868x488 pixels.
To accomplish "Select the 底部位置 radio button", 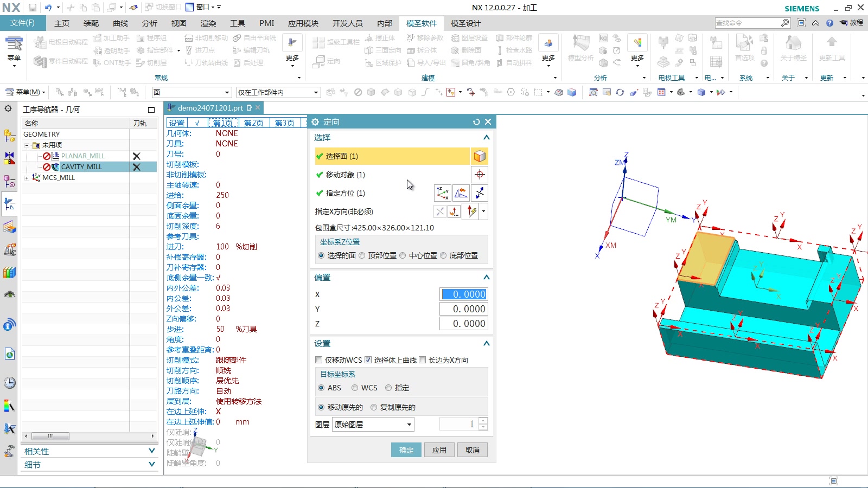I will (443, 255).
